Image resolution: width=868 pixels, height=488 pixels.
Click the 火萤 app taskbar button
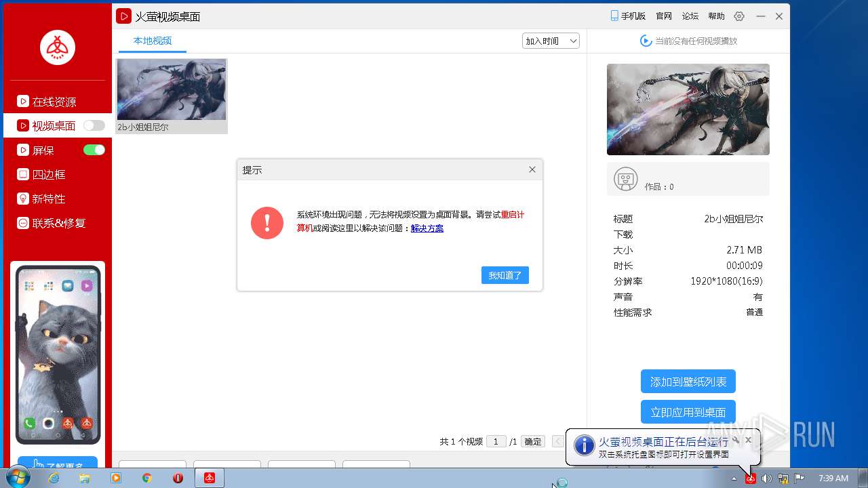[210, 478]
